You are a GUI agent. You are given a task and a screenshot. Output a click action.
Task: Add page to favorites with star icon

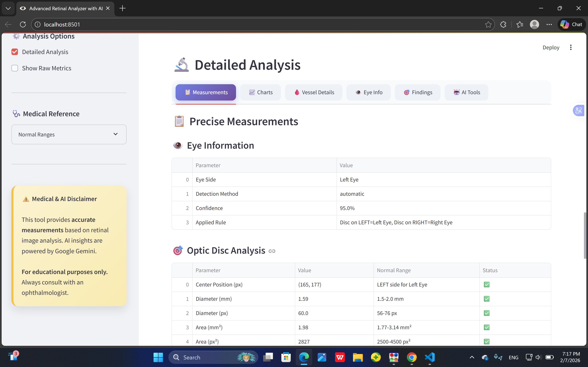[x=488, y=24]
